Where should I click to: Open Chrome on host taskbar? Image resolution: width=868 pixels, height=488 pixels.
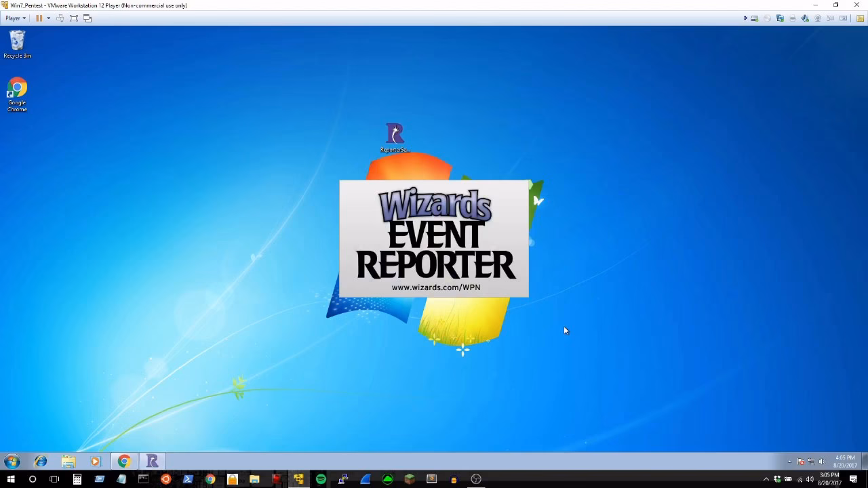point(210,479)
